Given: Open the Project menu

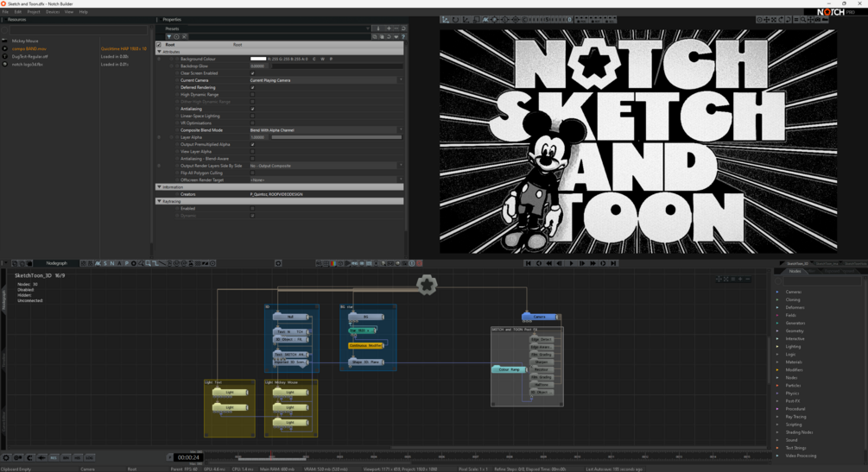Looking at the screenshot, I should 33,11.
